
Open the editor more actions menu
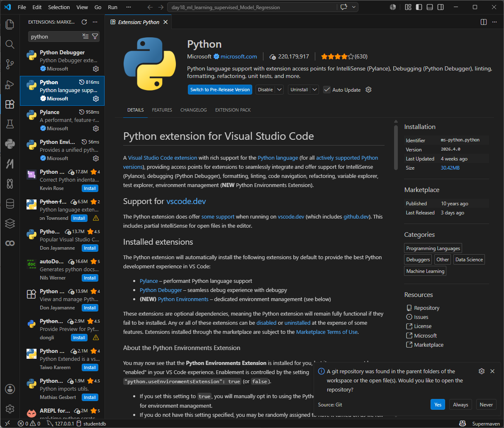tap(494, 22)
